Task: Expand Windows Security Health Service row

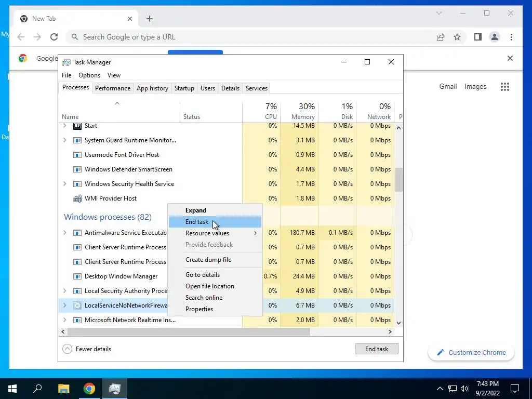Action: (65, 183)
